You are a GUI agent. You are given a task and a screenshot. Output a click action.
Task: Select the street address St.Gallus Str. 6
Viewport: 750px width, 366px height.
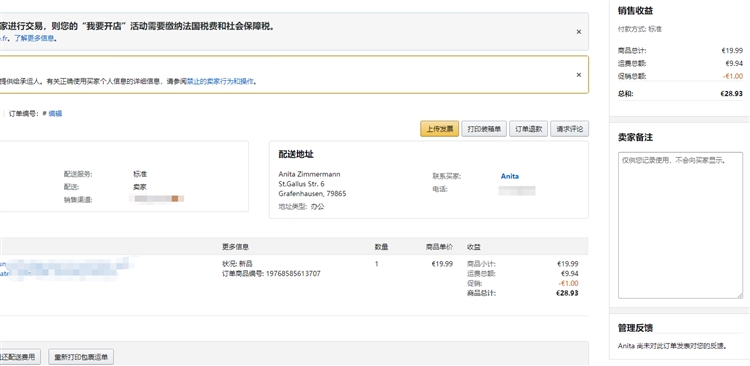click(301, 184)
